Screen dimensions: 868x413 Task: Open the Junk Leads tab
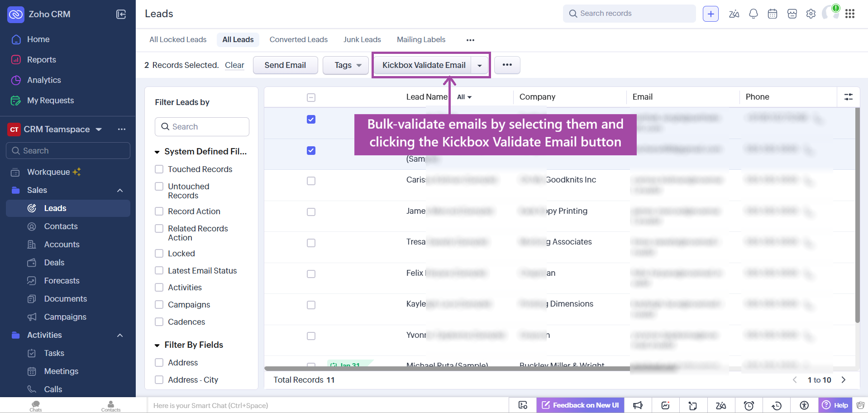362,40
